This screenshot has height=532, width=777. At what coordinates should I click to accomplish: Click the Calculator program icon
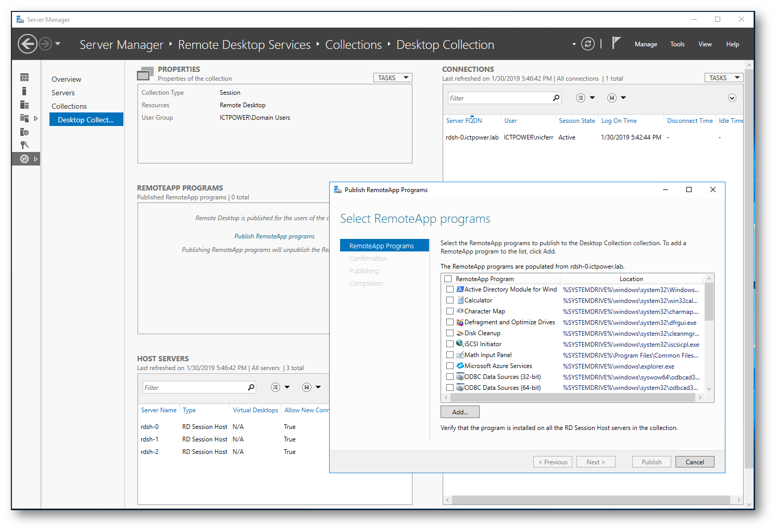coord(460,300)
